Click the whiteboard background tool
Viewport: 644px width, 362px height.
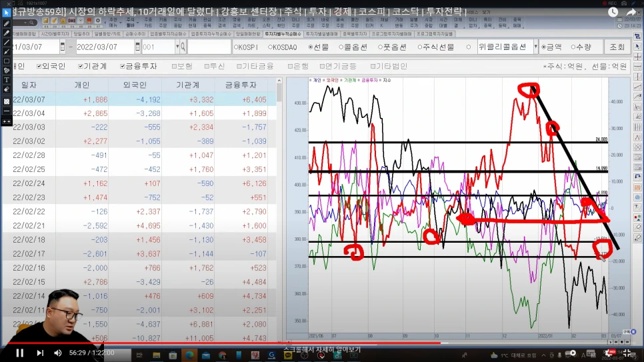point(6,101)
